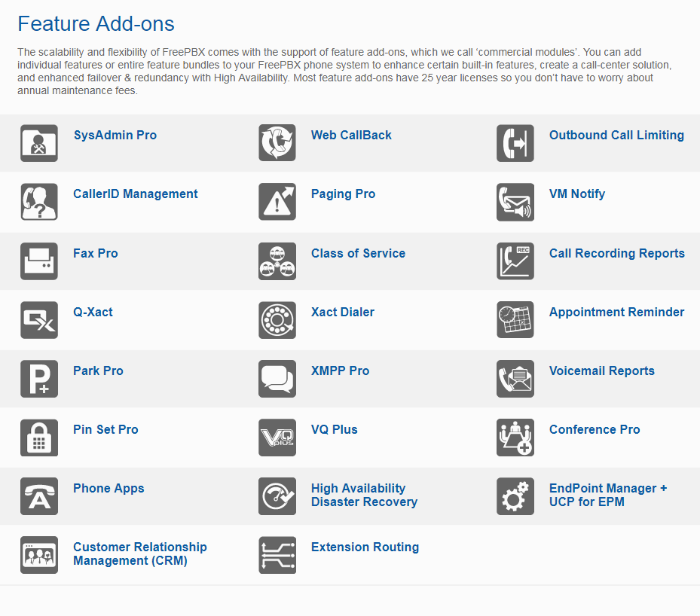This screenshot has width=700, height=616.
Task: Click the Class of Service icon
Action: tap(277, 261)
